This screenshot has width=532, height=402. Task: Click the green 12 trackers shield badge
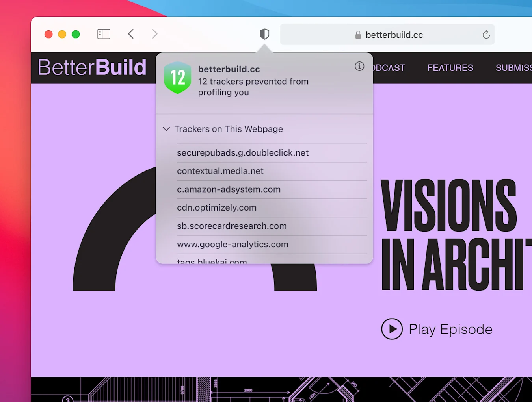click(x=178, y=78)
